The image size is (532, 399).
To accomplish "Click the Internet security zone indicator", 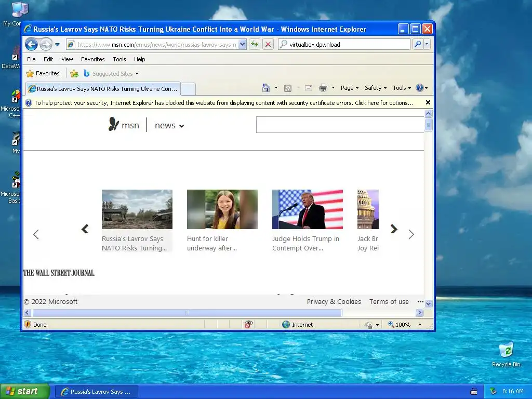I will [x=298, y=324].
